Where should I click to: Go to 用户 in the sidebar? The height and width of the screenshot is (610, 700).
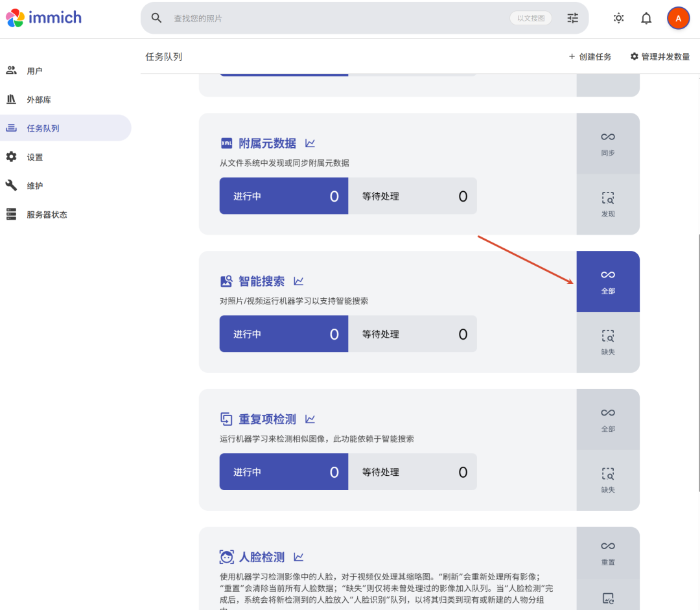click(66, 71)
